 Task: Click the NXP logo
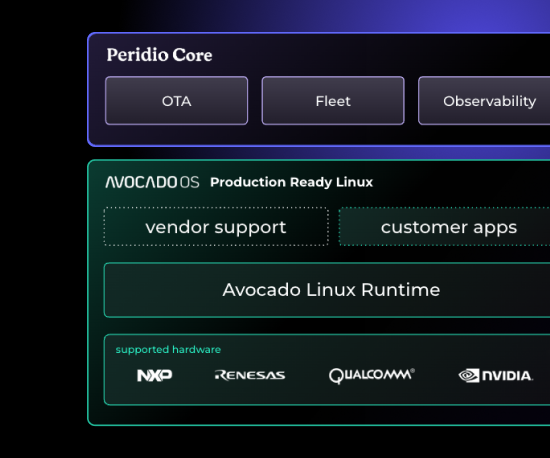155,375
